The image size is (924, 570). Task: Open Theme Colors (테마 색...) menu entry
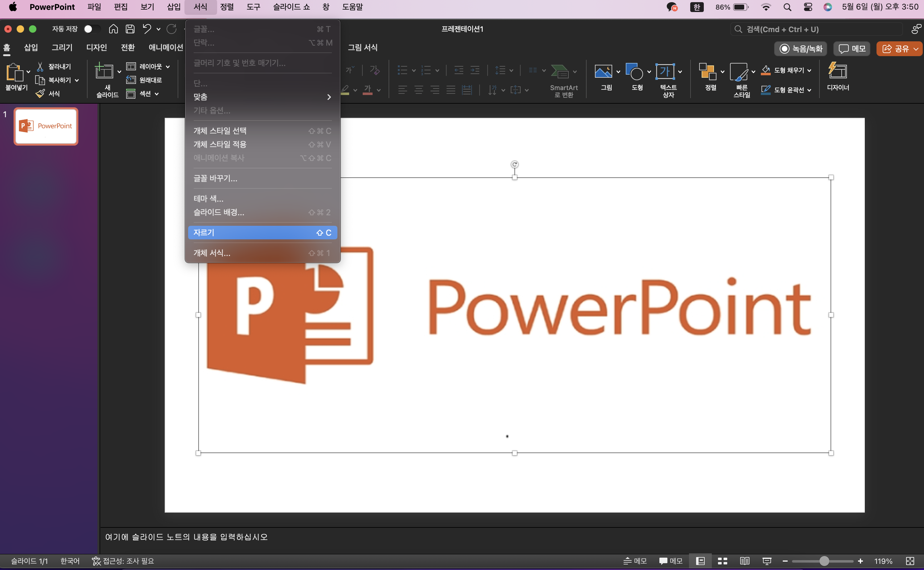click(262, 199)
